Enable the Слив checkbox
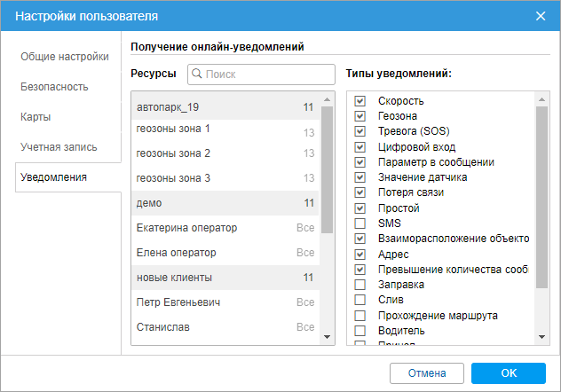The image size is (561, 392). click(360, 300)
